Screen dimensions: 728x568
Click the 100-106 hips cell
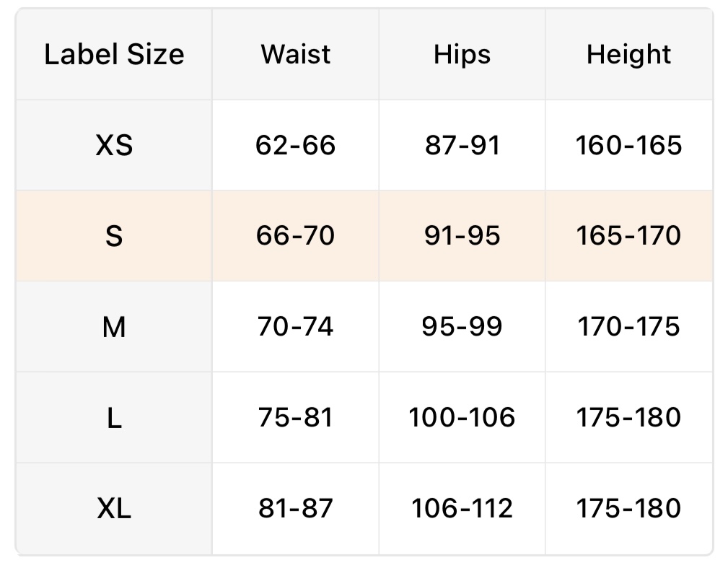pyautogui.click(x=462, y=418)
